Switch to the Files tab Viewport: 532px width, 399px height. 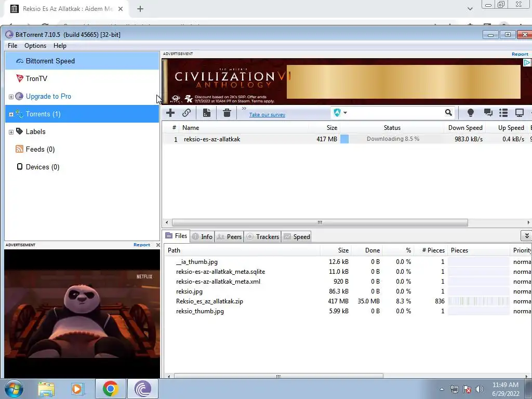tap(176, 236)
